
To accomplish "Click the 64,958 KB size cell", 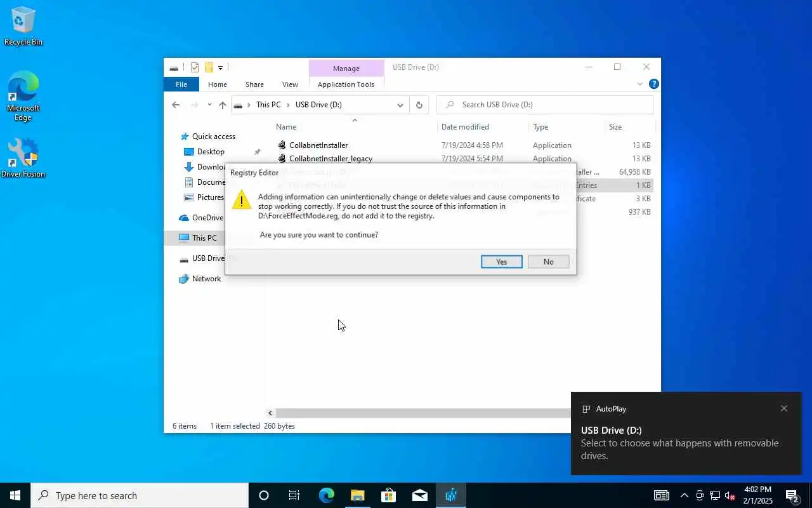I will pyautogui.click(x=635, y=172).
